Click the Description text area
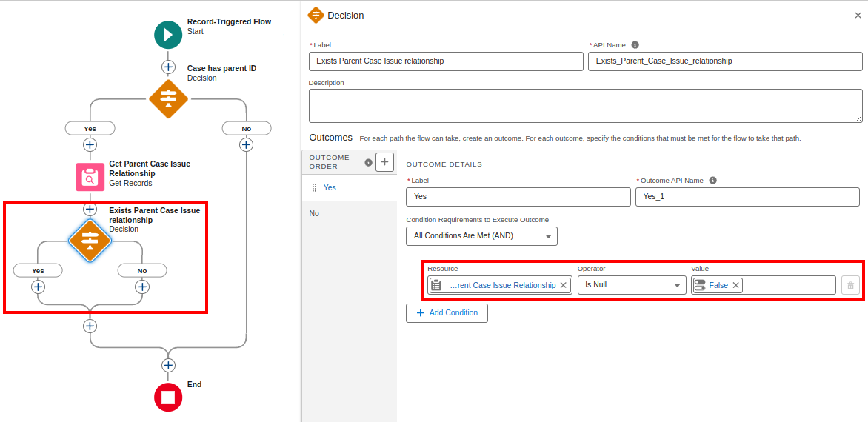The width and height of the screenshot is (868, 422). pos(584,105)
